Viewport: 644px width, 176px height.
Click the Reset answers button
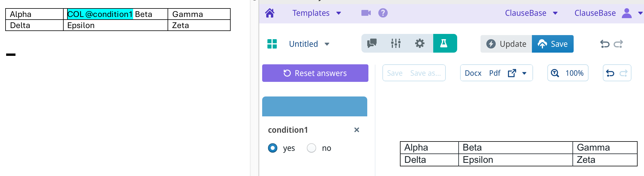[315, 73]
